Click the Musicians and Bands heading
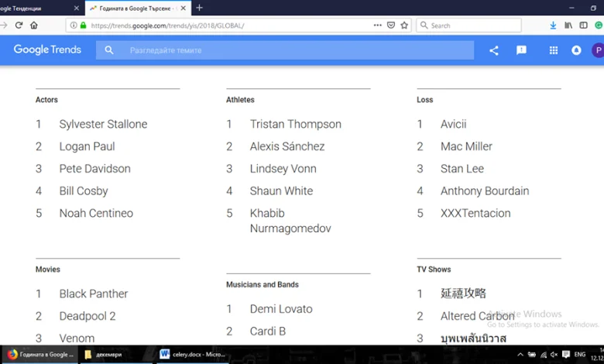This screenshot has width=604, height=364. coord(263,285)
